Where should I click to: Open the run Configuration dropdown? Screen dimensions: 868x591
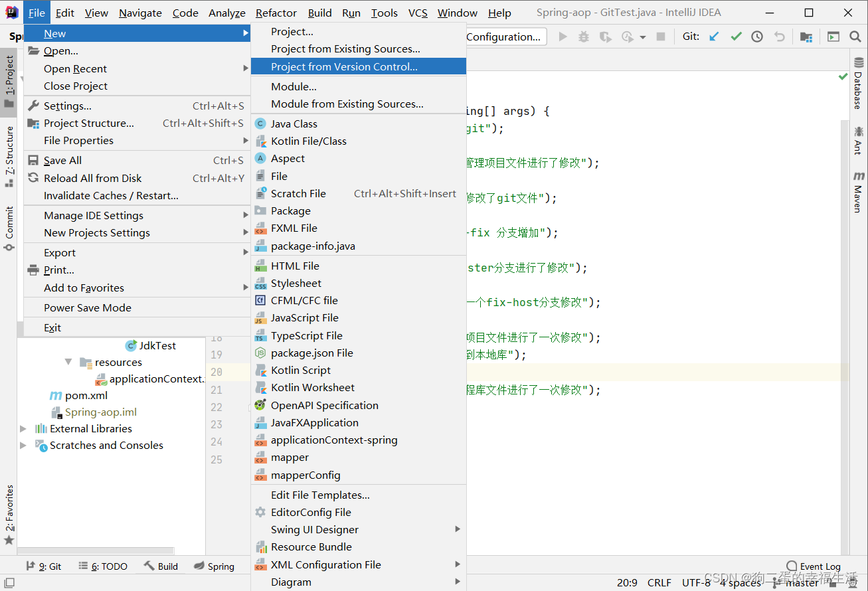click(x=506, y=37)
